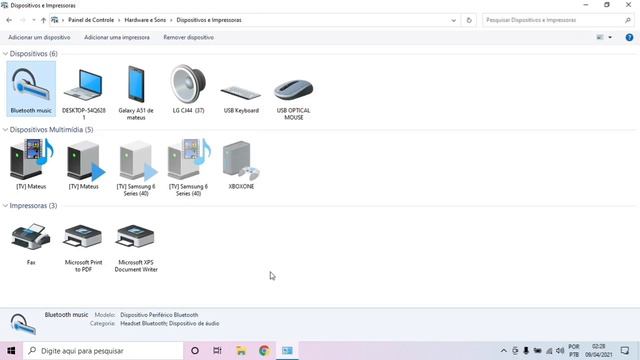Select [TV] Mateus device with play arrow
Image resolution: width=640 pixels, height=360 pixels.
click(x=84, y=164)
